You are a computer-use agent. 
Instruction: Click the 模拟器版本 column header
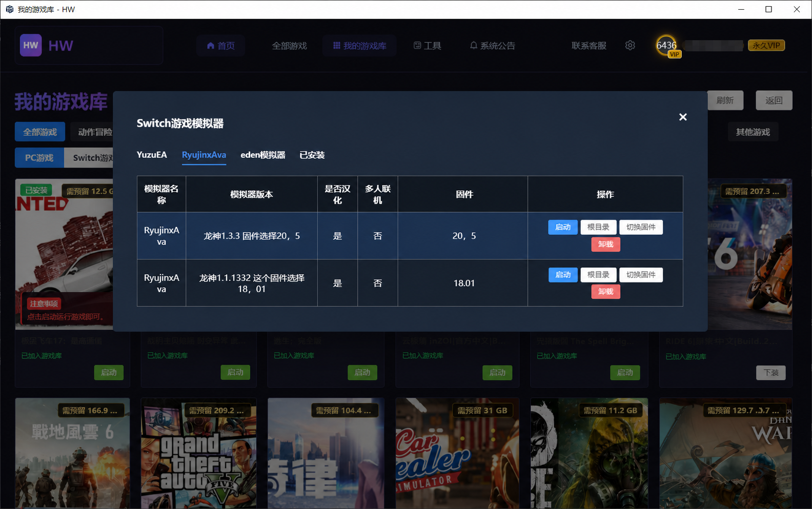coord(252,194)
